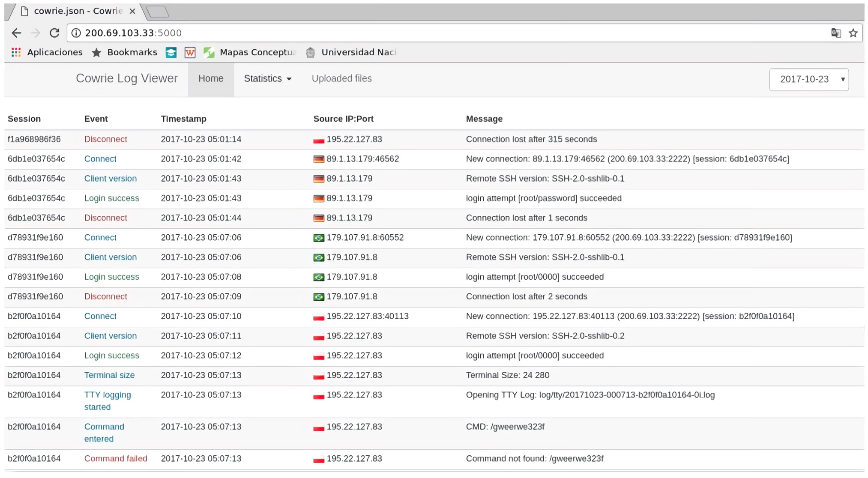Open a new browser tab
868x478 pixels.
pos(158,12)
